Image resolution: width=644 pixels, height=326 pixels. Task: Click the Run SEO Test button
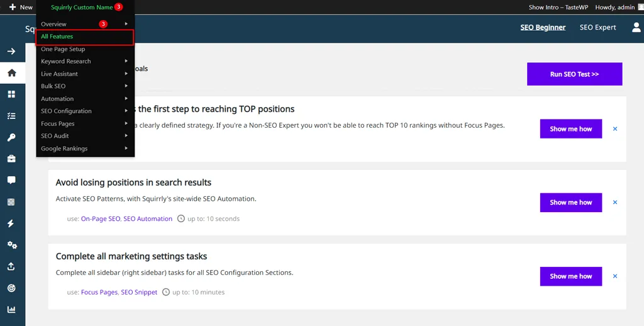click(575, 74)
